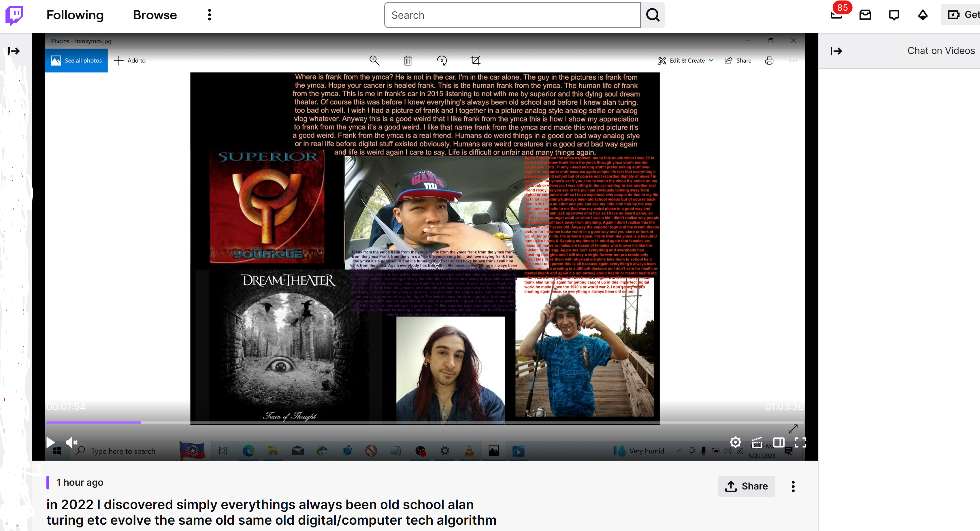980x531 pixels.
Task: Play the video
Action: point(51,442)
